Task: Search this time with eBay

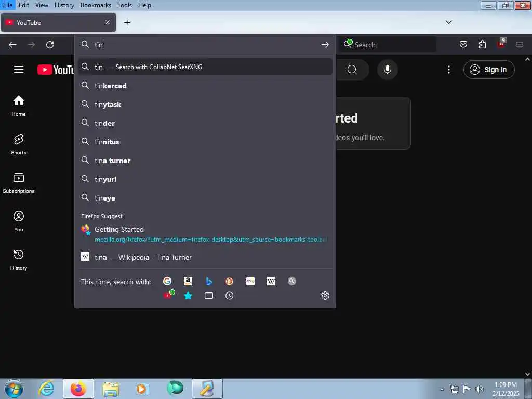Action: pos(250,281)
